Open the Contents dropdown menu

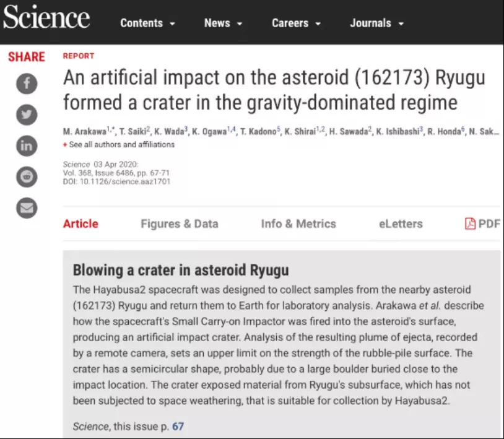point(147,24)
